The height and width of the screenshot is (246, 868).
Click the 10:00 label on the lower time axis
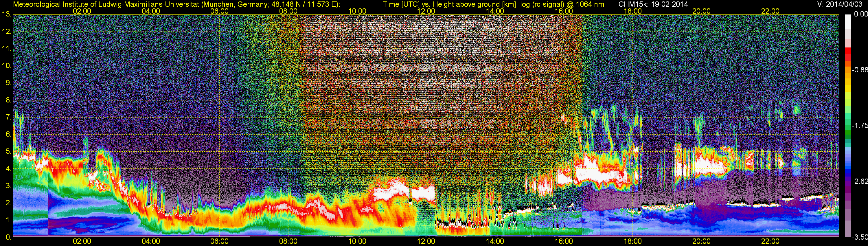click(357, 241)
